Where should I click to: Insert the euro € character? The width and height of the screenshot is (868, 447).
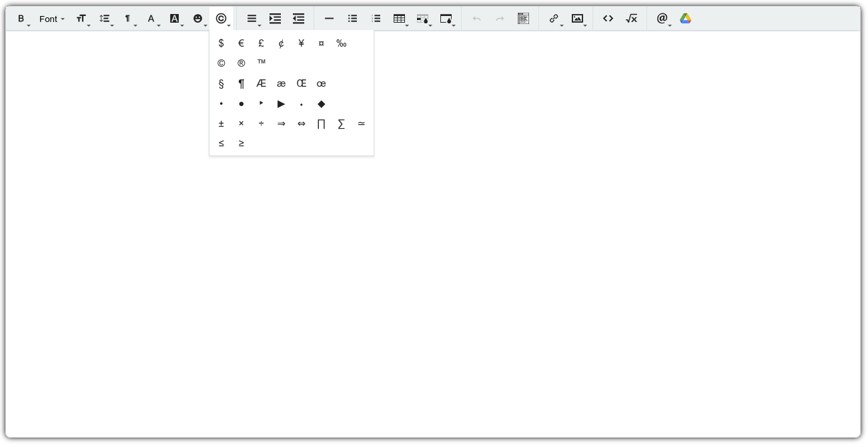[x=242, y=43]
